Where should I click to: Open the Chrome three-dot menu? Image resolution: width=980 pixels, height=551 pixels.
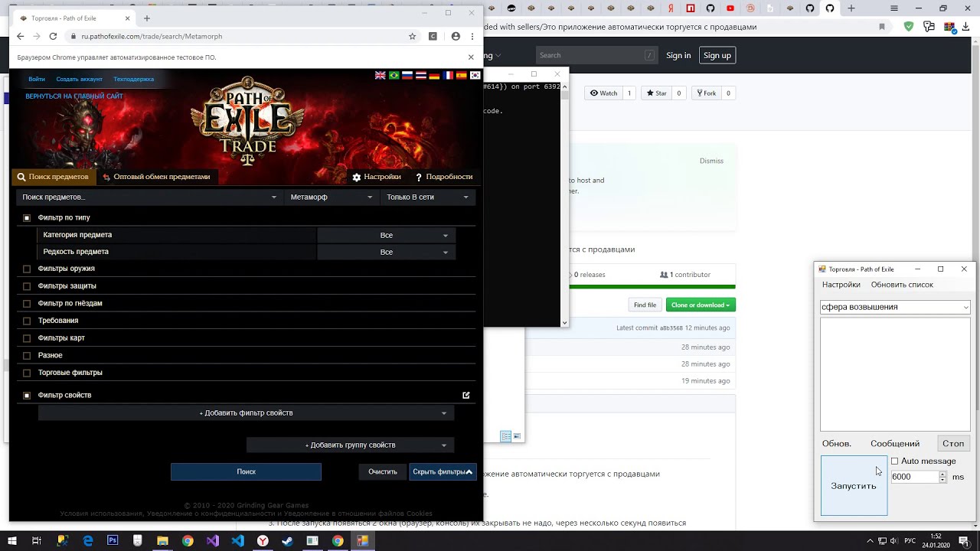[472, 36]
